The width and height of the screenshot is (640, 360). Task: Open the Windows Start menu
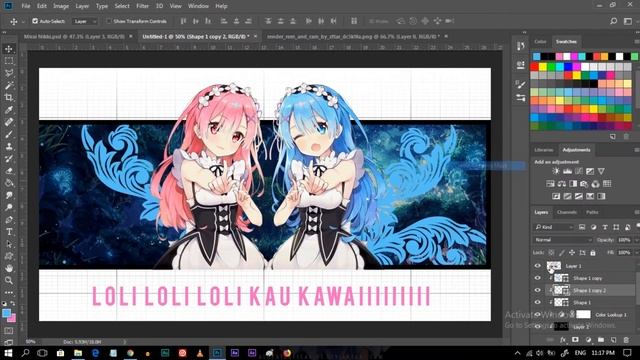[x=8, y=353]
